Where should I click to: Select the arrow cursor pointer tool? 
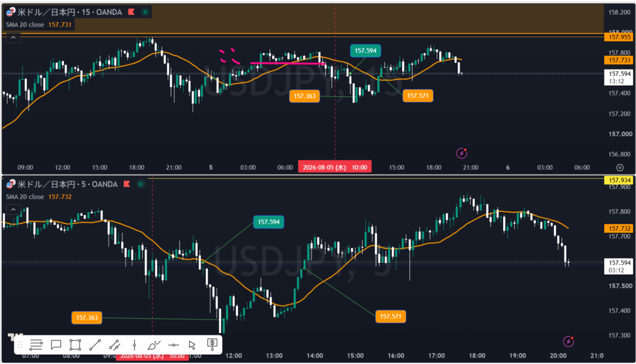coord(193,345)
